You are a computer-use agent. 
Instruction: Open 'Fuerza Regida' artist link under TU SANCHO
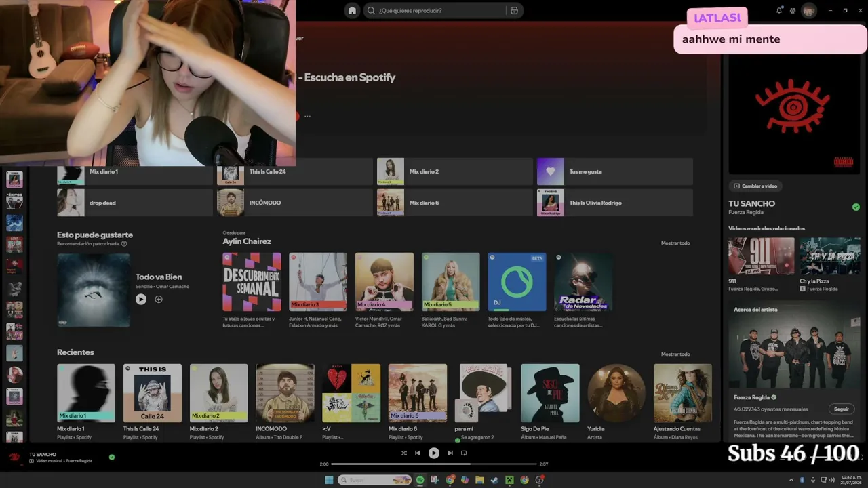click(746, 213)
